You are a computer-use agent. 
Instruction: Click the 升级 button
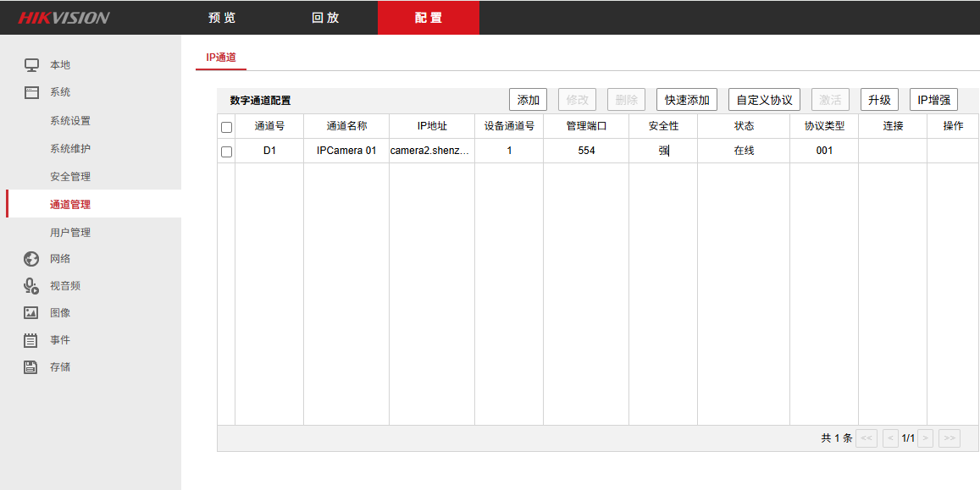tap(879, 100)
